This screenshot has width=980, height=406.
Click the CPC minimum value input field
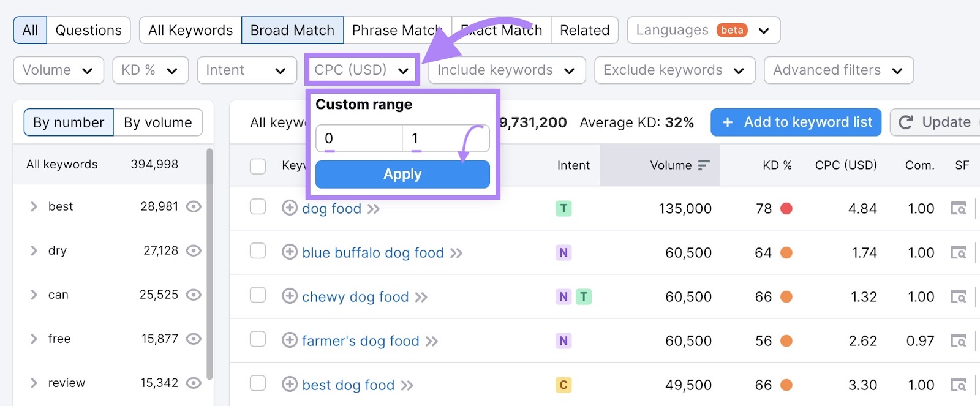[x=358, y=138]
